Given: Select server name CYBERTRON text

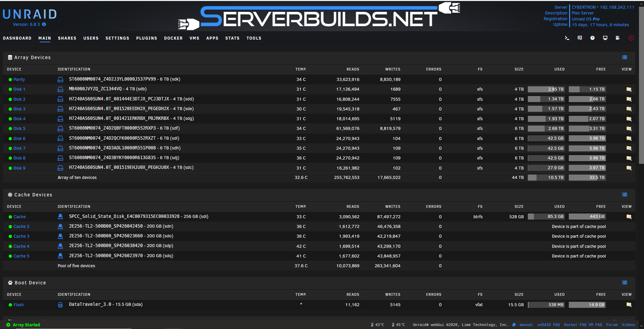Looking at the screenshot, I should tap(584, 7).
